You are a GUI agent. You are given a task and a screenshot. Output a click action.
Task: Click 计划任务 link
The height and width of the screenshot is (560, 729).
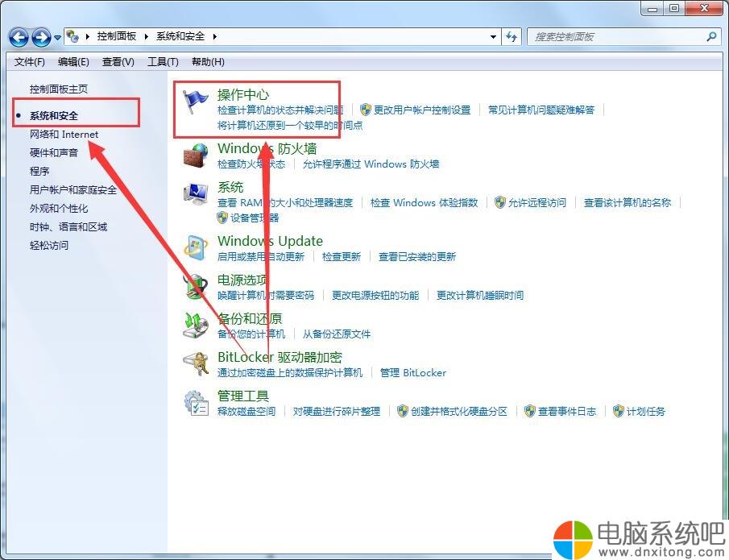pos(646,412)
